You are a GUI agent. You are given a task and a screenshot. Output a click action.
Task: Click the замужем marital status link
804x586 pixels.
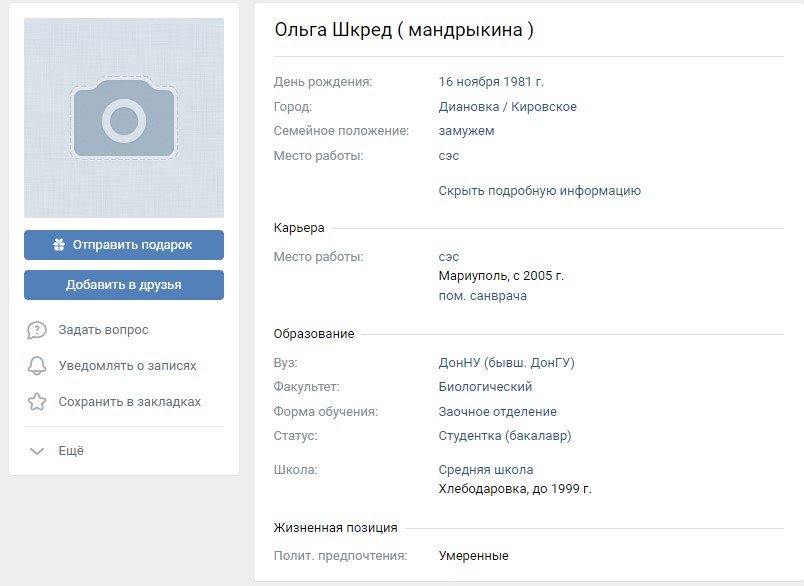(x=466, y=131)
